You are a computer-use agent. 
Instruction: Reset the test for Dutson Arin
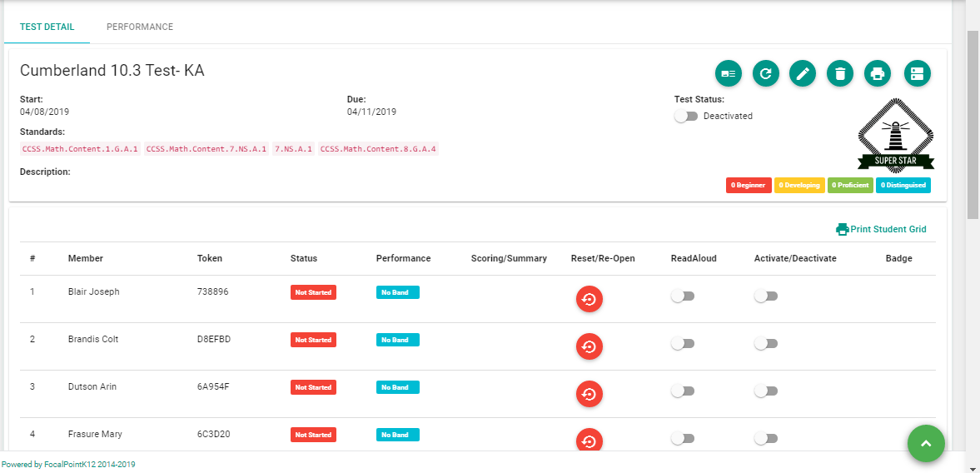[x=589, y=394]
